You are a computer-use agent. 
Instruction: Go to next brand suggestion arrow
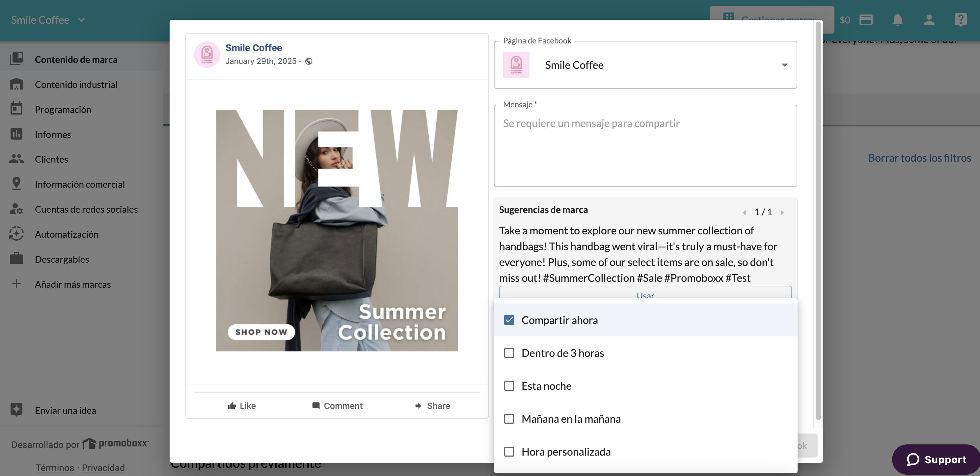tap(782, 213)
